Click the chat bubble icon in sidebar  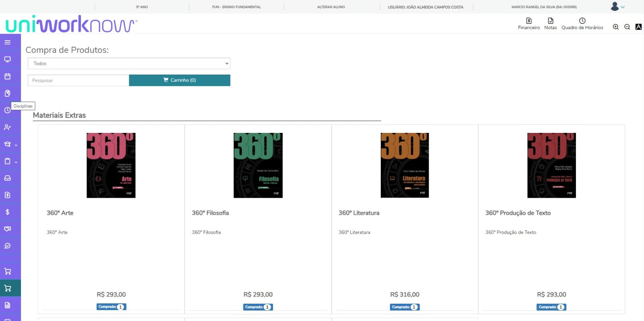pos(7,246)
